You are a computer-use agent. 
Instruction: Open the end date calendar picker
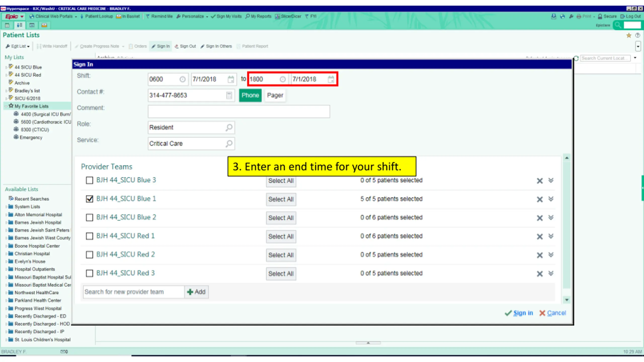click(331, 79)
